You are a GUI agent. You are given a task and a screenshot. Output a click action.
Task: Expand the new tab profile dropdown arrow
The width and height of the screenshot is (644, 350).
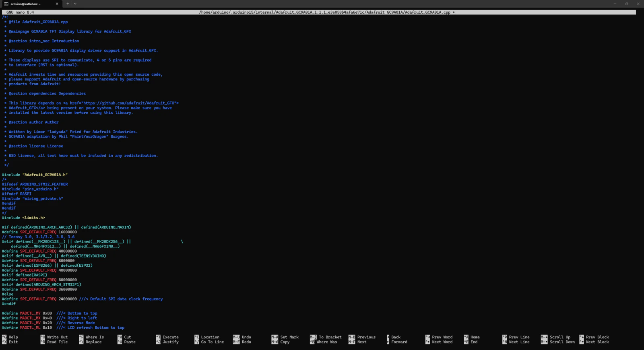pos(75,4)
